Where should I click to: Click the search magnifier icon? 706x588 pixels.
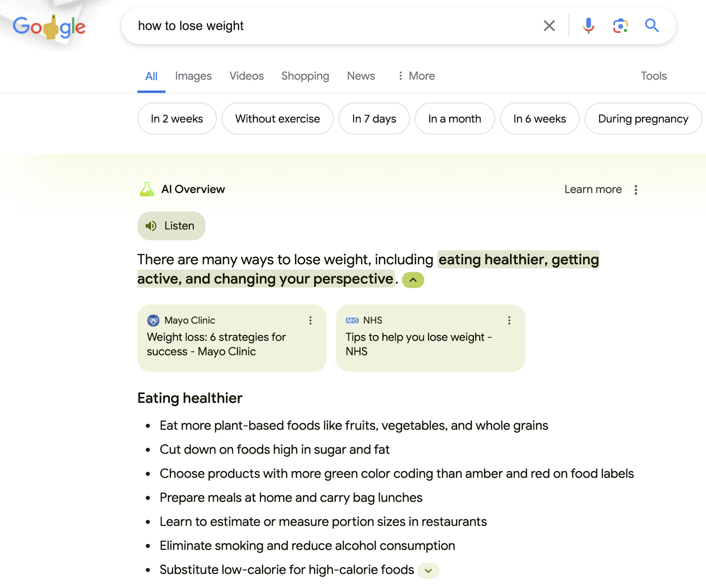[652, 26]
